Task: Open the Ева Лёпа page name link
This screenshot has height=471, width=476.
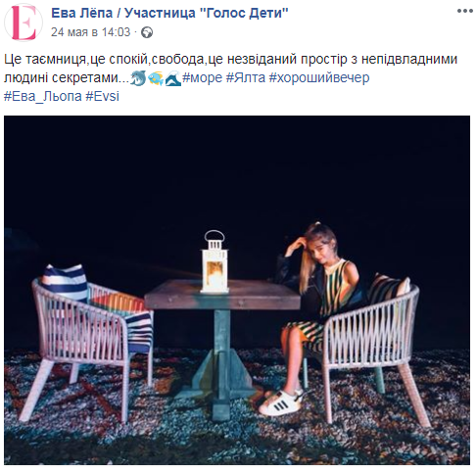Action: (169, 13)
